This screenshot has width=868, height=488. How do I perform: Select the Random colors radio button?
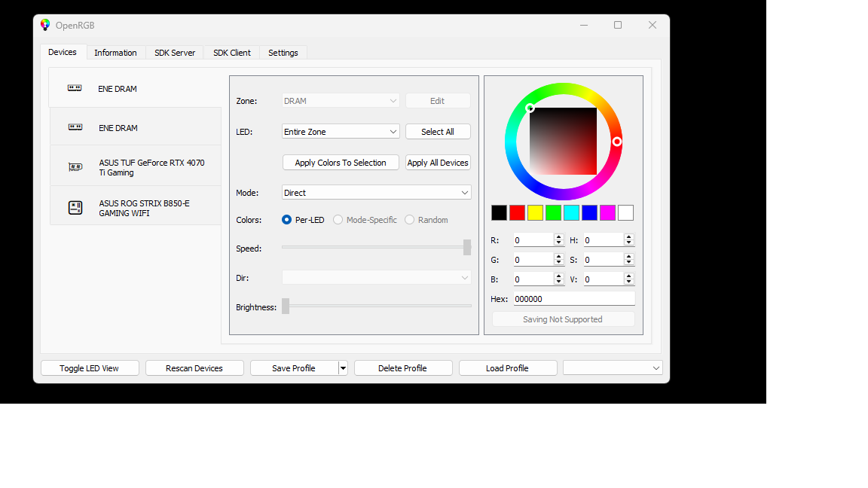(x=410, y=220)
